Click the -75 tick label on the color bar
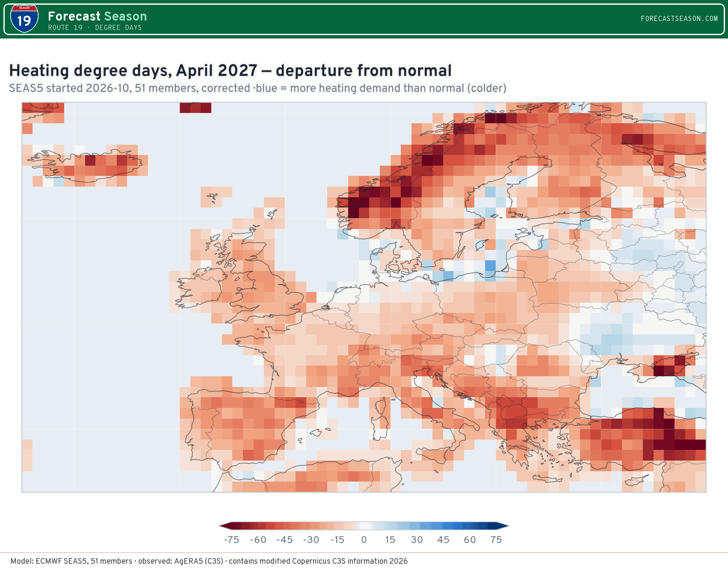The height and width of the screenshot is (571, 728). click(x=232, y=540)
